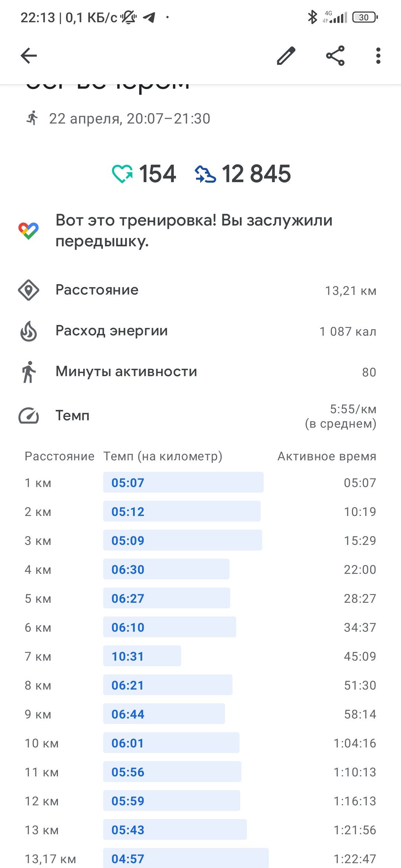Tap the Минуты активности walking icon

pyautogui.click(x=29, y=372)
